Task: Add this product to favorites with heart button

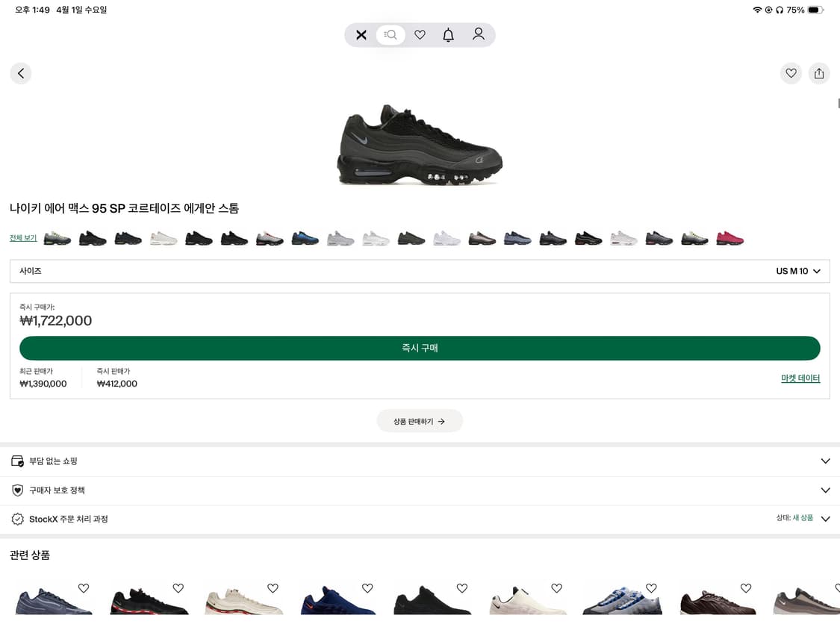Action: (x=791, y=73)
